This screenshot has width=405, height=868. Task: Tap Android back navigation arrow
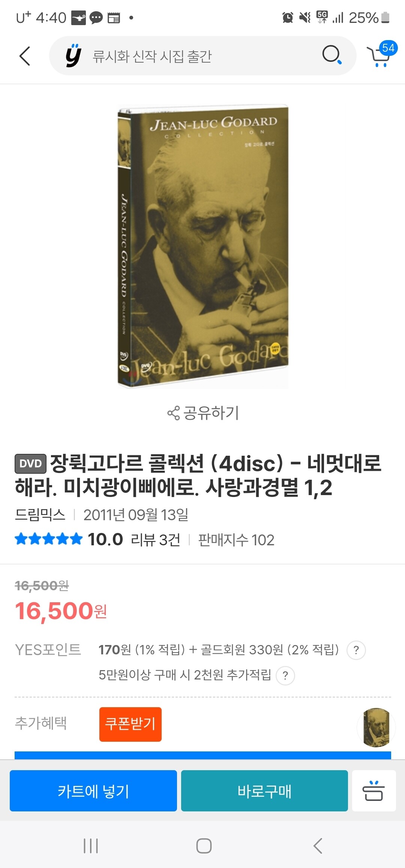(x=318, y=846)
